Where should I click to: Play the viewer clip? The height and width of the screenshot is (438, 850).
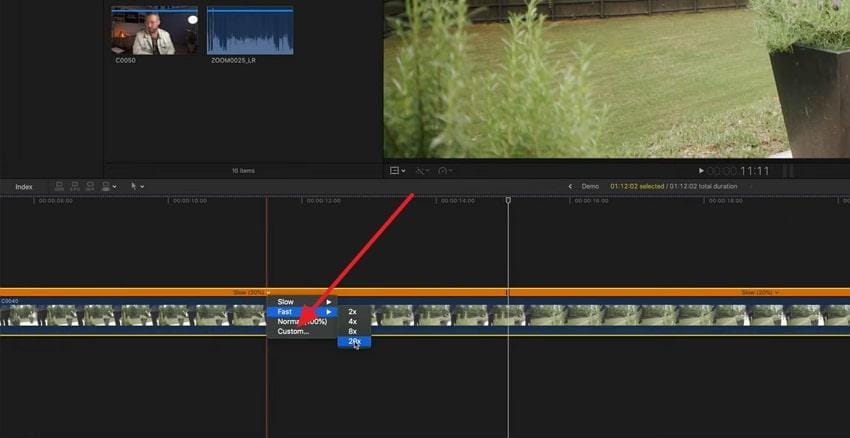[701, 171]
